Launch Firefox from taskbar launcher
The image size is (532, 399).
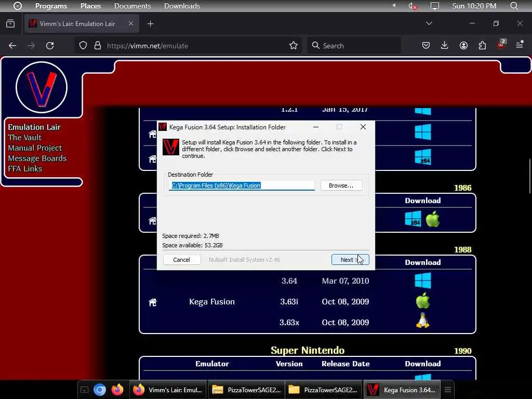(x=117, y=390)
